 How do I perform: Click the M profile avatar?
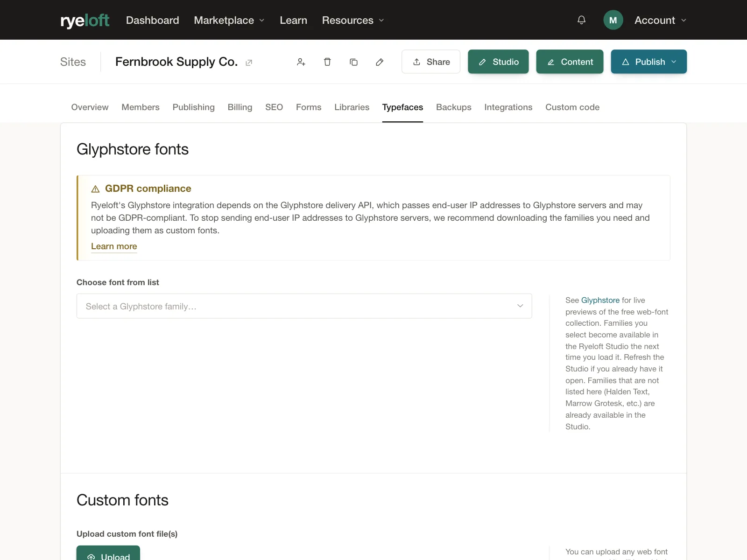point(613,20)
